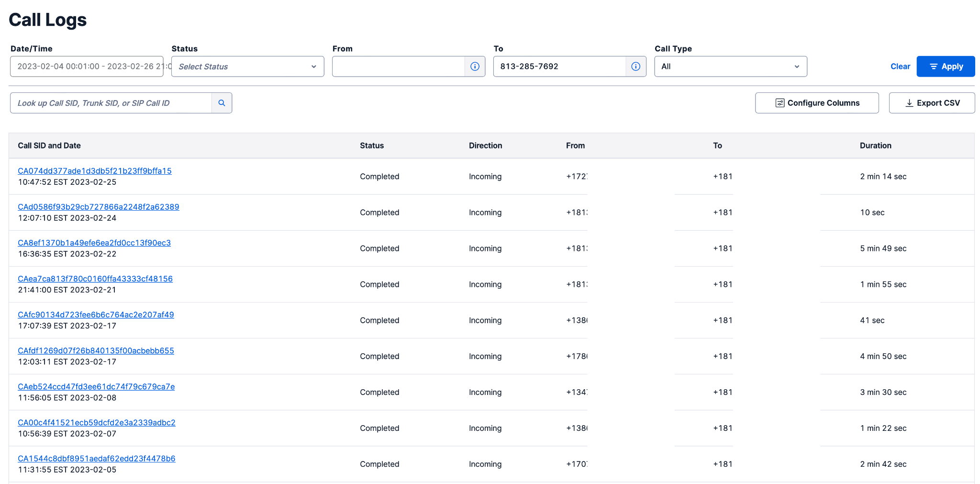Click the Call SID lookup search box

[111, 103]
